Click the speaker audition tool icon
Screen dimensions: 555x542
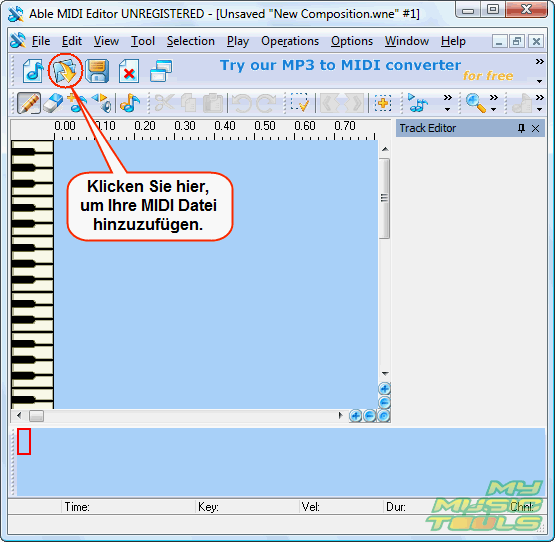[102, 103]
